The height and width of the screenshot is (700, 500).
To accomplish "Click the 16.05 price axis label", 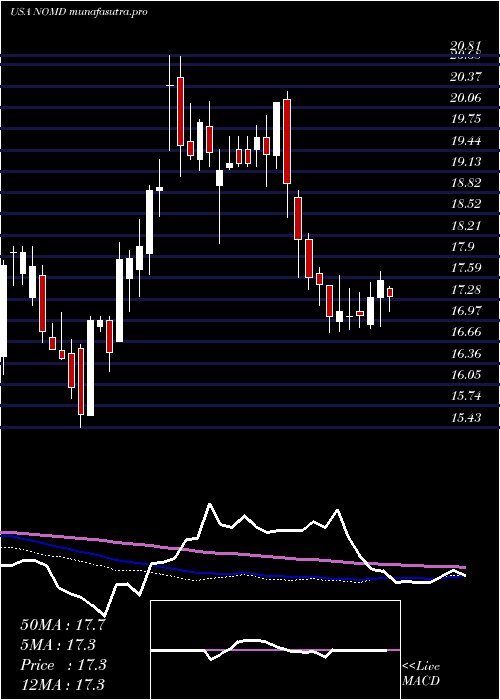I will 466,375.
